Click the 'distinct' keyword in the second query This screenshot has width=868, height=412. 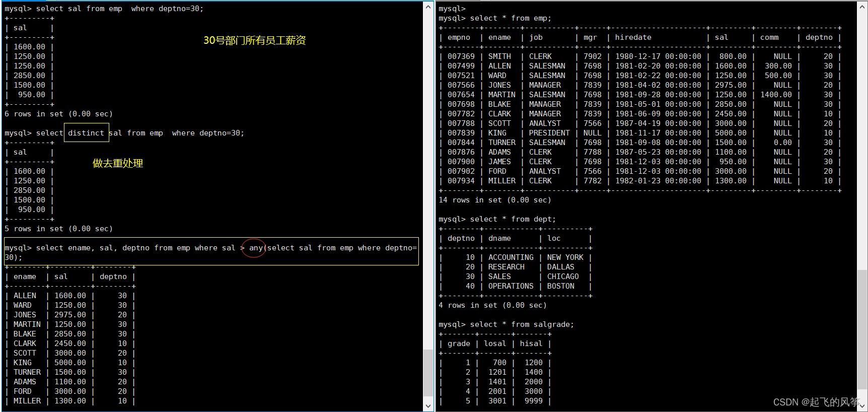click(86, 133)
